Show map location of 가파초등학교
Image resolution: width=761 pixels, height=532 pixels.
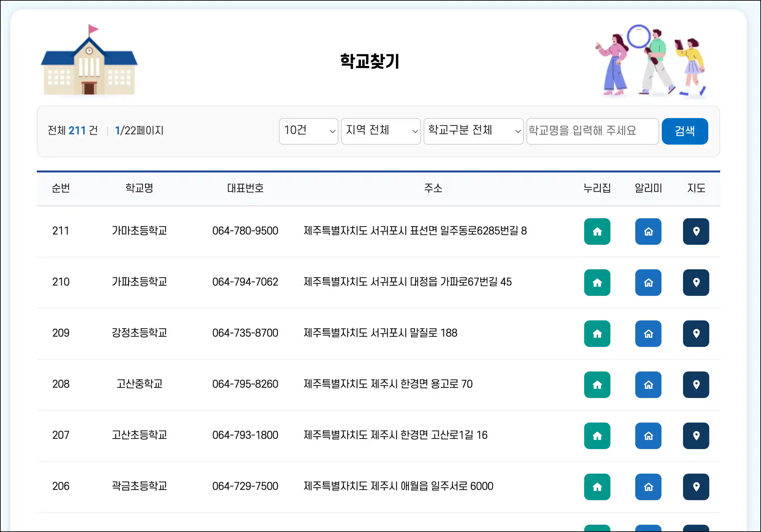point(696,282)
